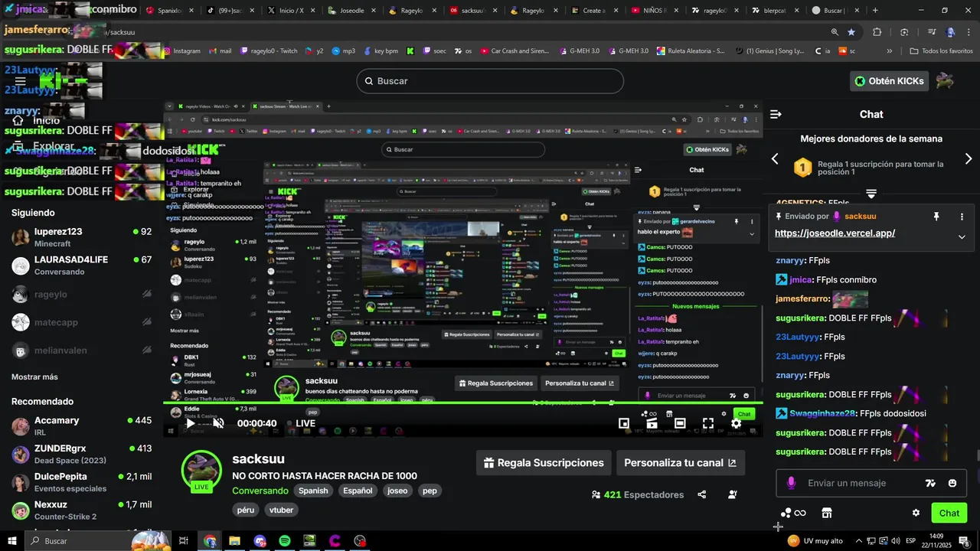Select the joseo tag
This screenshot has height=551, width=980.
(x=397, y=491)
